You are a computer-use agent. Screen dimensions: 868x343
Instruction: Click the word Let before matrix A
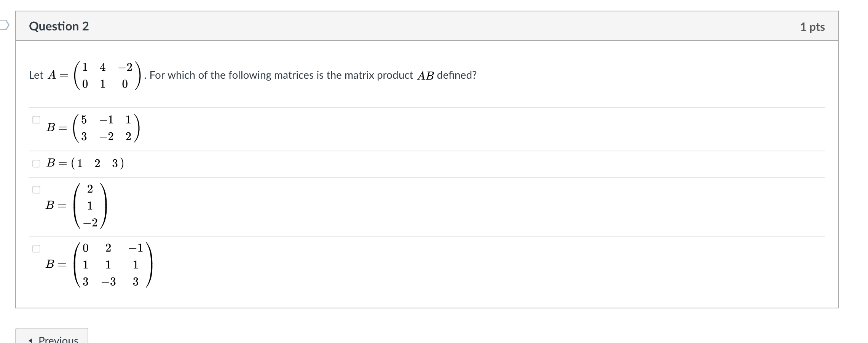coord(36,75)
